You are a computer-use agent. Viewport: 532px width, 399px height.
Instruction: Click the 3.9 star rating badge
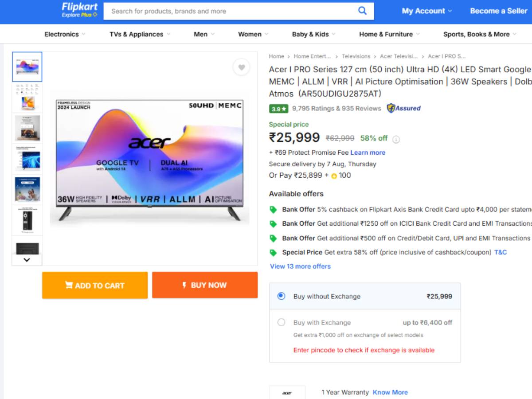(279, 109)
